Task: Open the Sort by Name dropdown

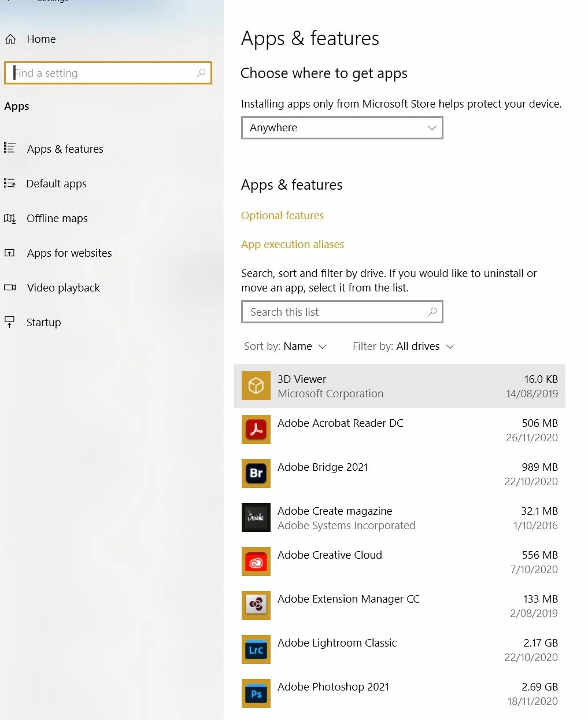Action: 286,346
